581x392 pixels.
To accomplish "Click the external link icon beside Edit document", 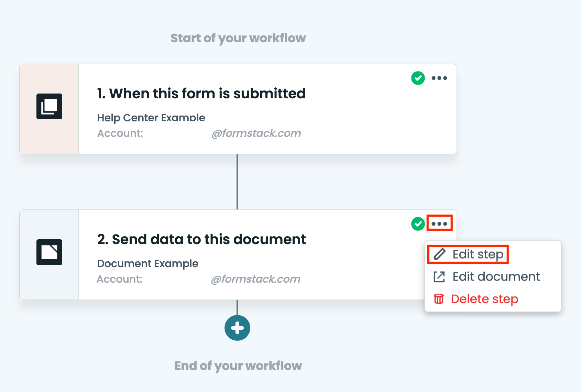I will coord(439,276).
